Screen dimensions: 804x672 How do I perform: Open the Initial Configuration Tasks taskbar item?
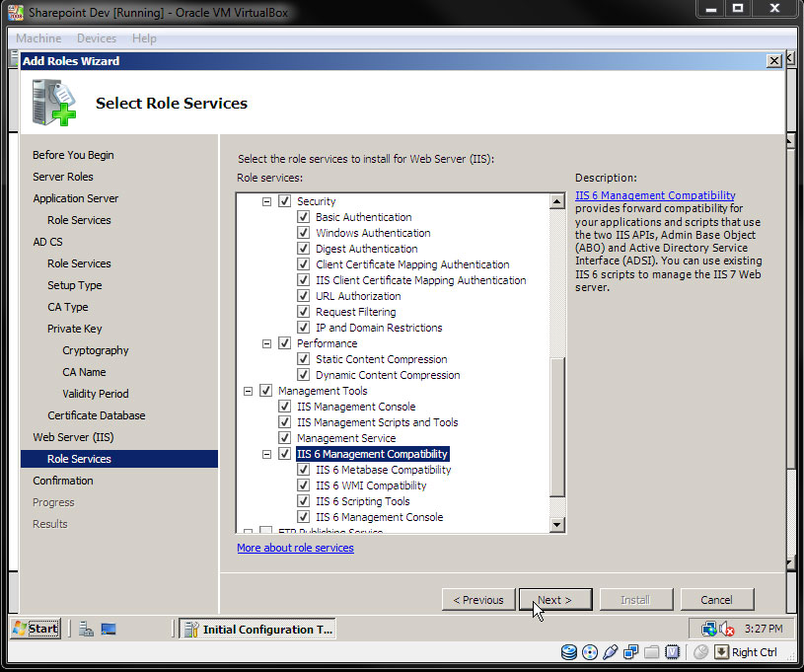[257, 629]
